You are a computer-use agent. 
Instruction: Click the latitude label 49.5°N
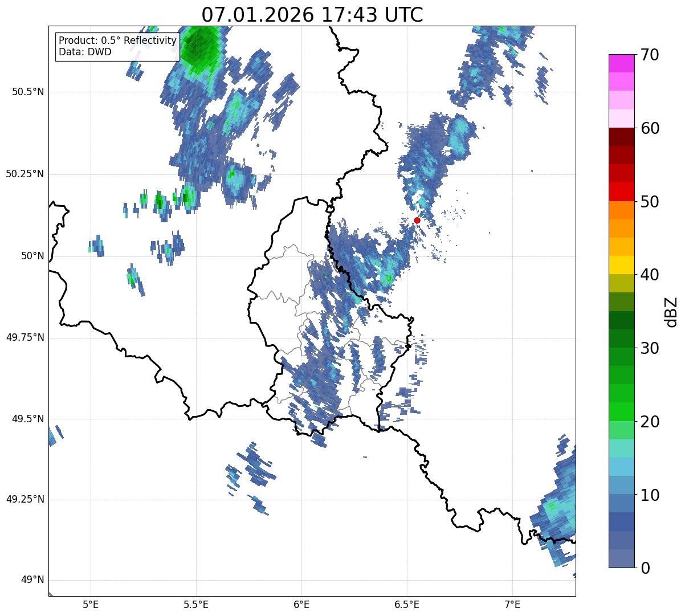(x=27, y=419)
